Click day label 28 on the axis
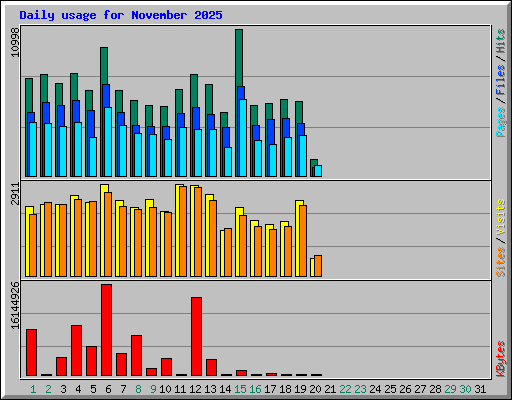The image size is (512, 400). [435, 389]
